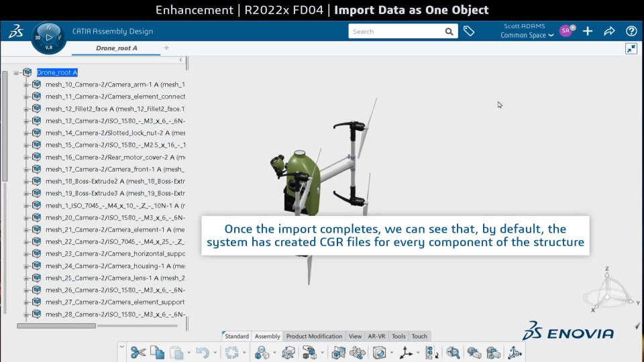Select mesh_11_Camera-2/Camera_element_connect row
The height and width of the screenshot is (362, 644).
pyautogui.click(x=115, y=97)
